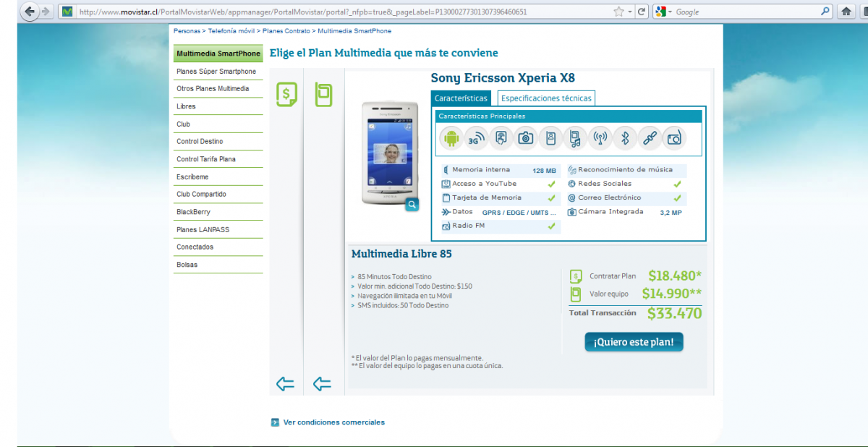Screen dimensions: 868x447
Task: Click the Multimedia Libre 85 plan heading
Action: (x=401, y=254)
